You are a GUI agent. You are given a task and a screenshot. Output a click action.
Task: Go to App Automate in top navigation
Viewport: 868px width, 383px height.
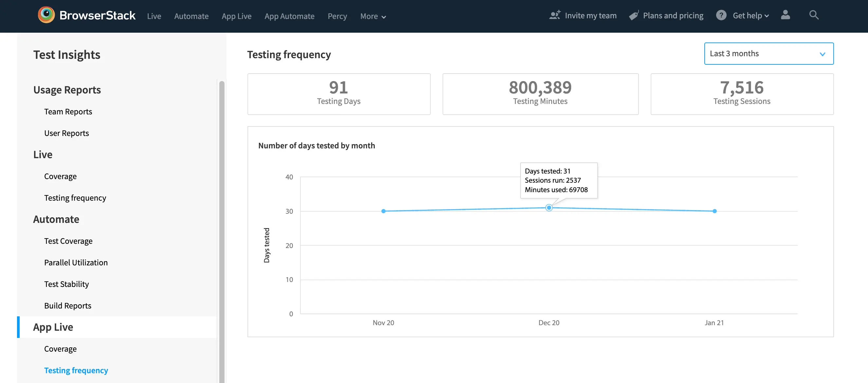pyautogui.click(x=289, y=16)
